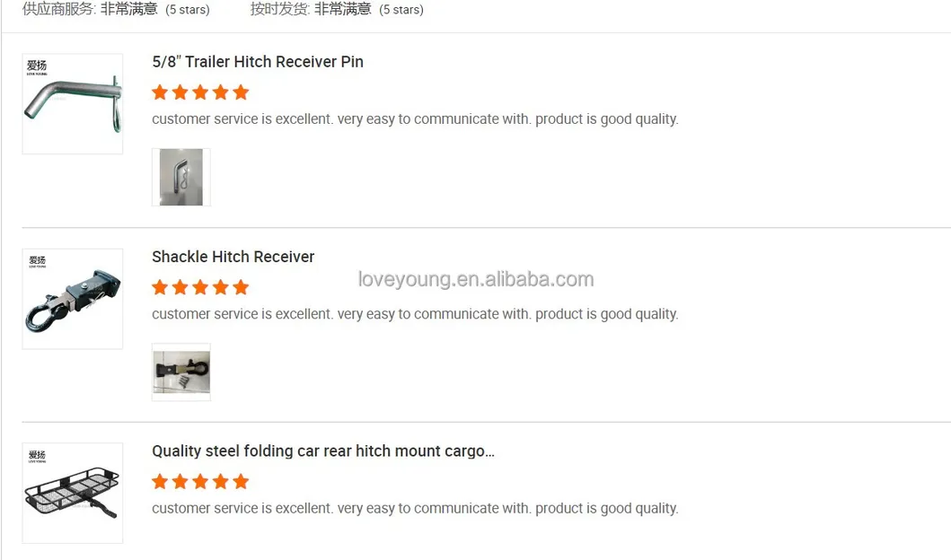Click the star rating under cargo carrier listing
The image size is (951, 560).
click(200, 482)
